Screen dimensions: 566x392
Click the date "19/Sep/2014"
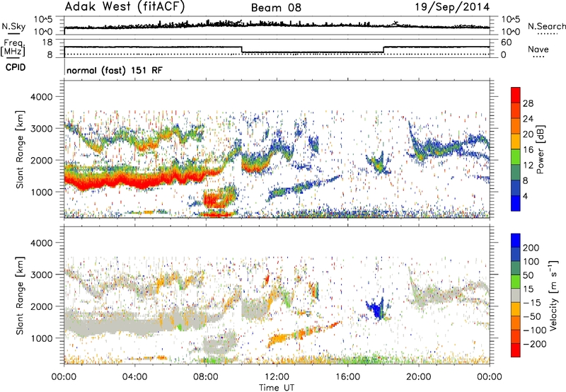(452, 7)
